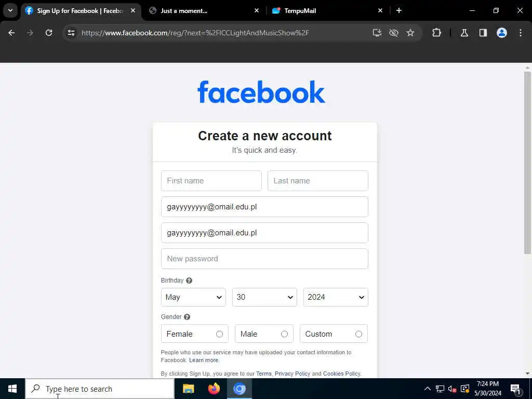Click the page vertical scrollbar thumb

527,163
